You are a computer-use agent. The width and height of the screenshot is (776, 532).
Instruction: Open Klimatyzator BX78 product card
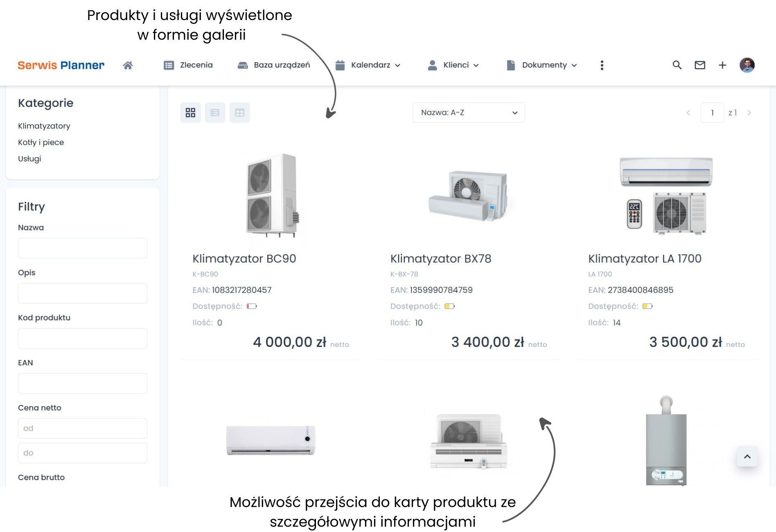[x=440, y=259]
